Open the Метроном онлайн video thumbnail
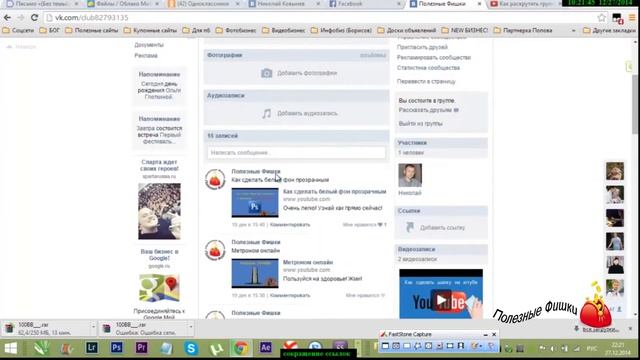640x360 pixels. click(255, 273)
